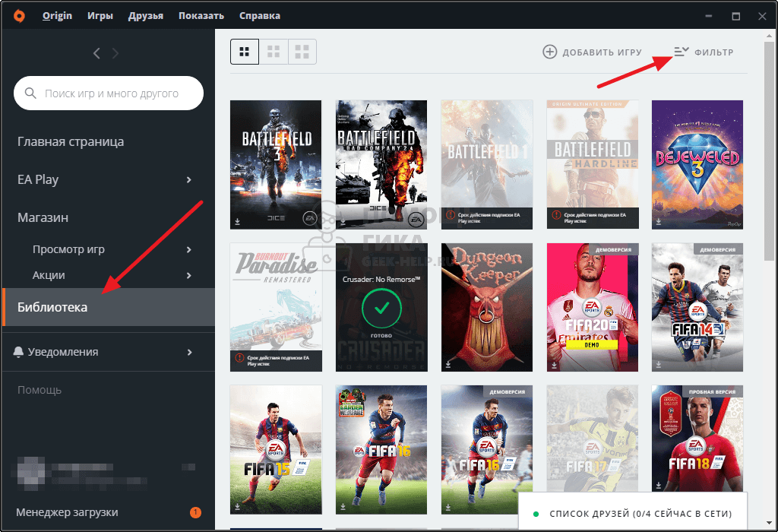Expand the Акции chevron
Image resolution: width=778 pixels, height=532 pixels.
(188, 275)
